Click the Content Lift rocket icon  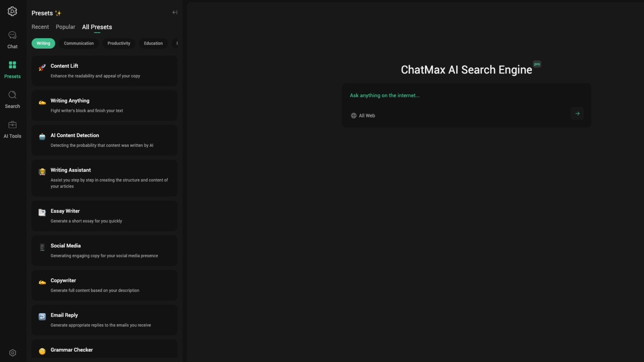tap(42, 68)
